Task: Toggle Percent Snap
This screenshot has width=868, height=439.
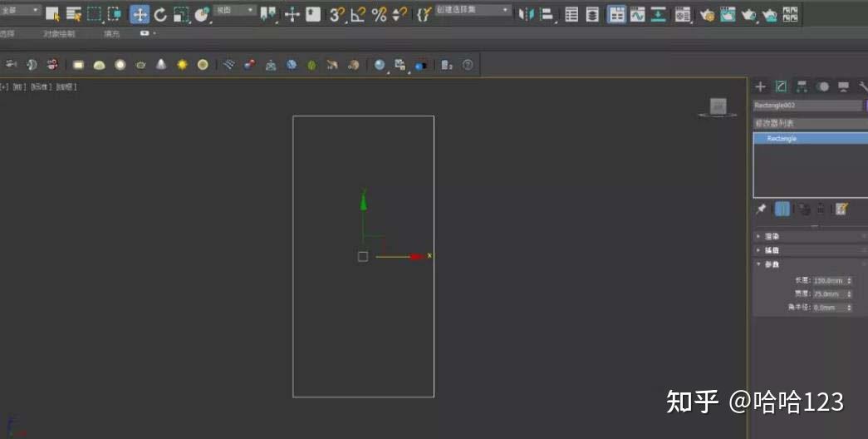Action: click(380, 14)
